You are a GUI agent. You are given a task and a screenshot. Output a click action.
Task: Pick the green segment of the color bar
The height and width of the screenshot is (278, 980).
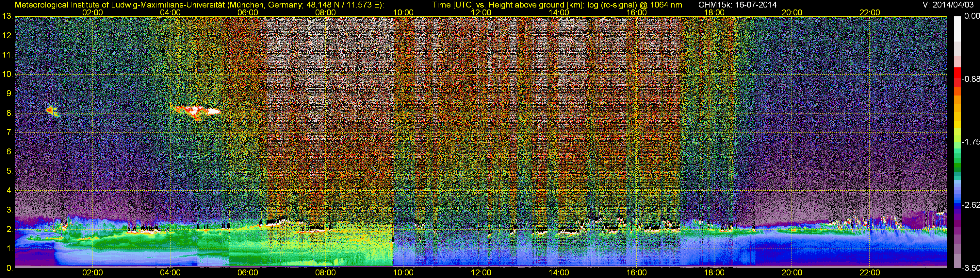point(957,167)
